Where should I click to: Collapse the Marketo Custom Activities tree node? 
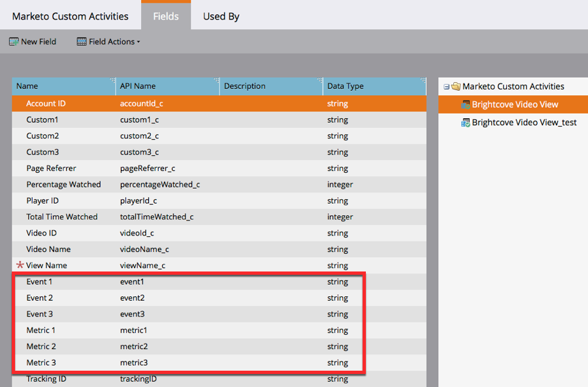(x=445, y=85)
